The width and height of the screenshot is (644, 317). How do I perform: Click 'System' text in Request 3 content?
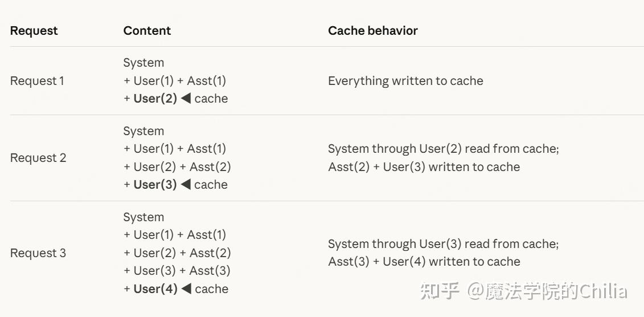143,217
